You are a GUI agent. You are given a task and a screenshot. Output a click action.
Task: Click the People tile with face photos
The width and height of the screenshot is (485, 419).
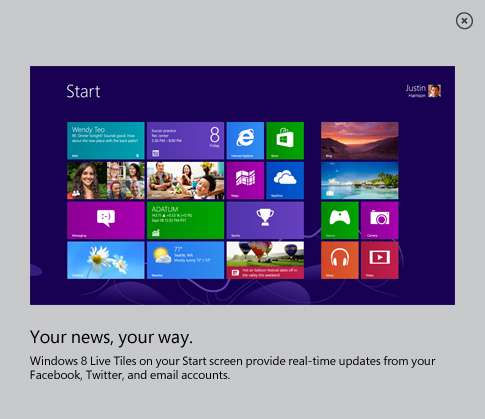(106, 180)
